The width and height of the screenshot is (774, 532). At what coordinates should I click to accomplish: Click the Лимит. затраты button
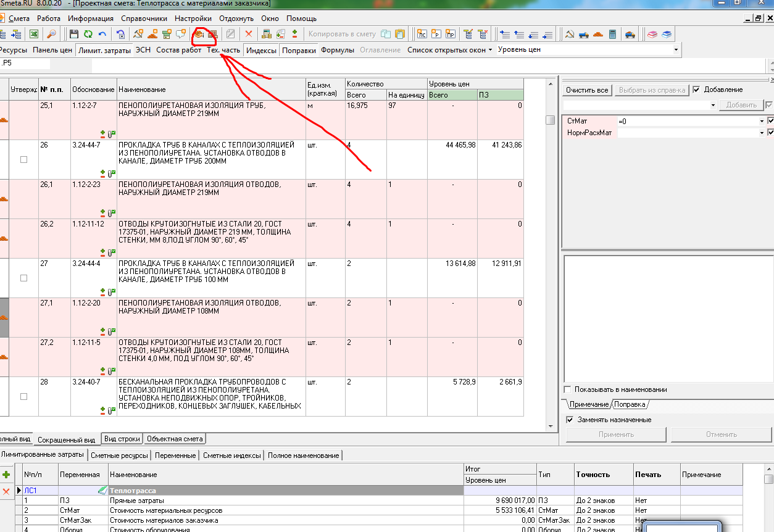(104, 50)
